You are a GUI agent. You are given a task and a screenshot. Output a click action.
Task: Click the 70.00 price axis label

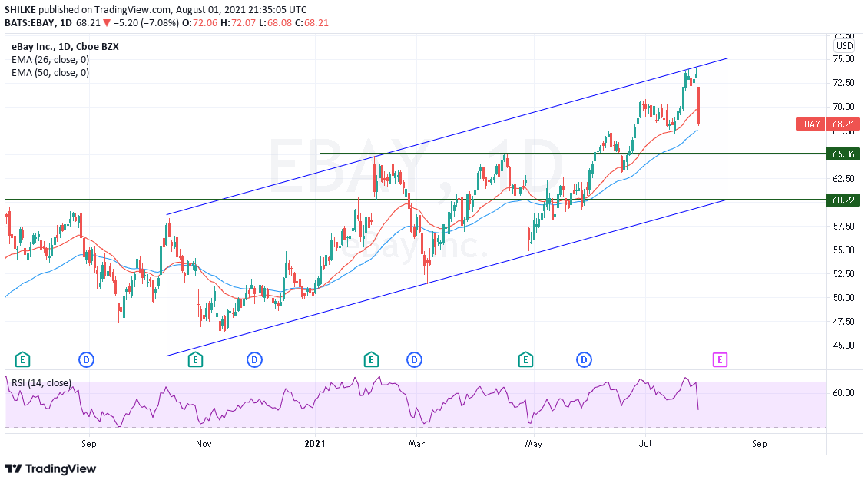point(843,106)
